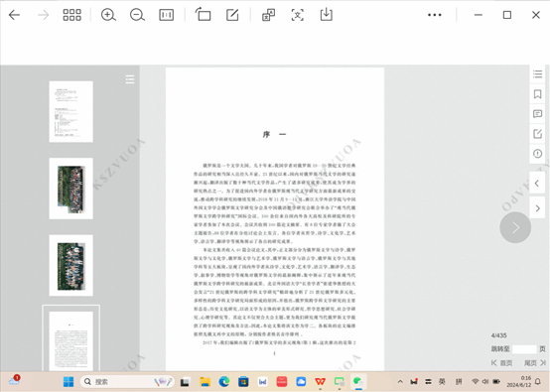Screen dimensions: 550x392
Task: Open the info alert icon in sidebar
Action: tap(537, 154)
